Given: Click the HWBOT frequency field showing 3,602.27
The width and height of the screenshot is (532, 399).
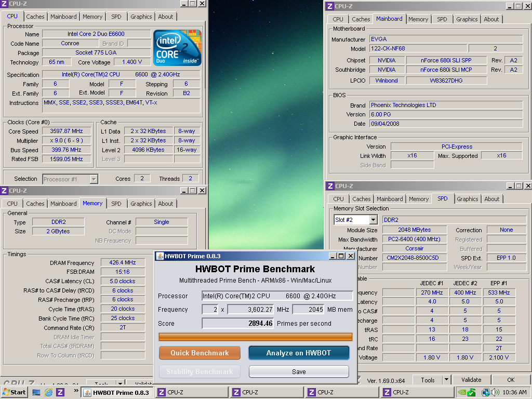Looking at the screenshot, I should 250,310.
